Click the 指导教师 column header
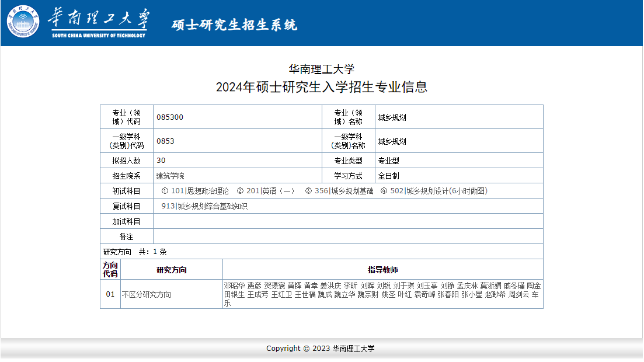The height and width of the screenshot is (362, 644). pos(382,270)
